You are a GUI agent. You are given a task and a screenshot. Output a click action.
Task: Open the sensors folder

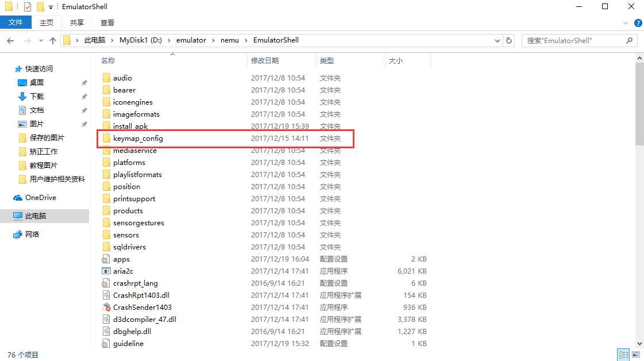[125, 235]
